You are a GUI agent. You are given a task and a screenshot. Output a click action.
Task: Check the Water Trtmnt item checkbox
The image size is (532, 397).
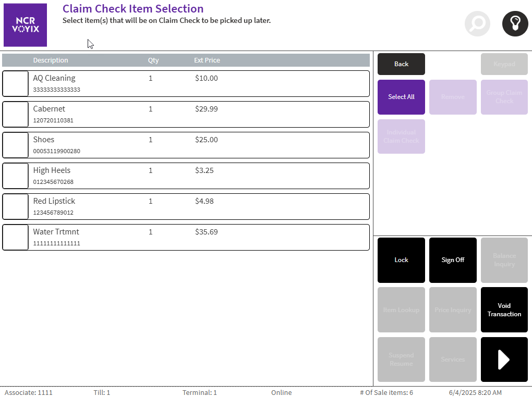[x=15, y=237]
